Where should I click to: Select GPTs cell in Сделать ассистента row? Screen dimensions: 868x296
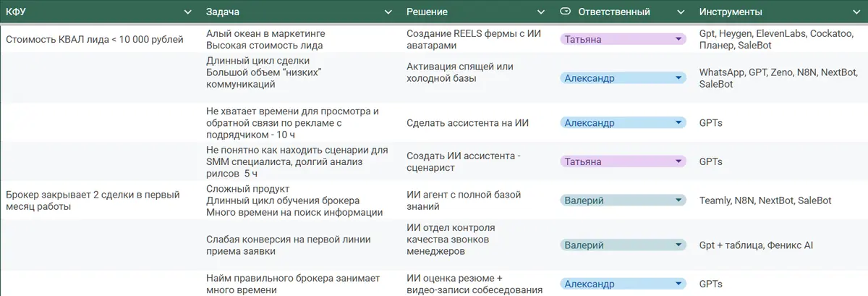tap(781, 123)
